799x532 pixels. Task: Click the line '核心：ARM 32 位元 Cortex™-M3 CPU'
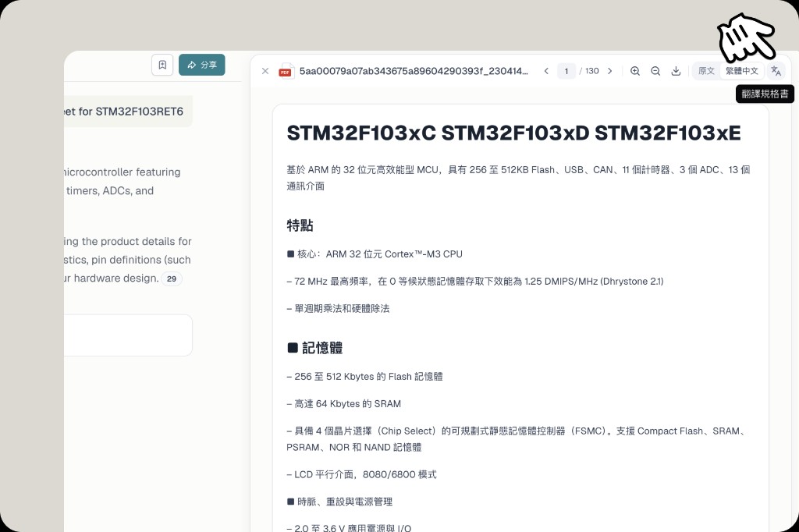tap(375, 254)
